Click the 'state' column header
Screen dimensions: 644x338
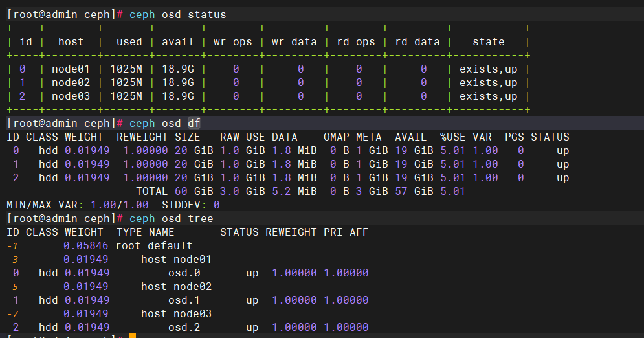click(x=488, y=42)
